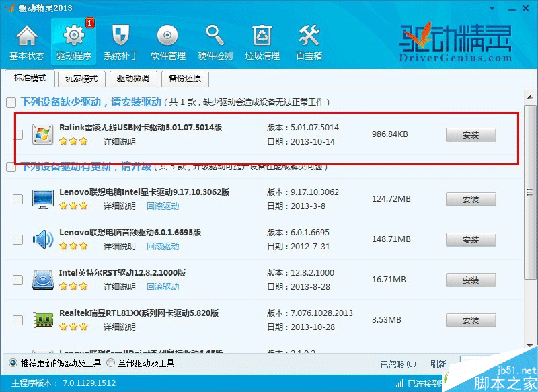The image size is (538, 392).
Task: Check the Realtek RTL81XX driver checkbox
Action: tap(18, 320)
